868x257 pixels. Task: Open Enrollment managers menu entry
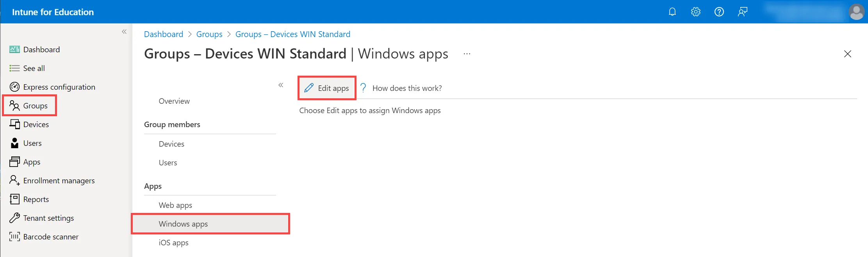(x=59, y=181)
